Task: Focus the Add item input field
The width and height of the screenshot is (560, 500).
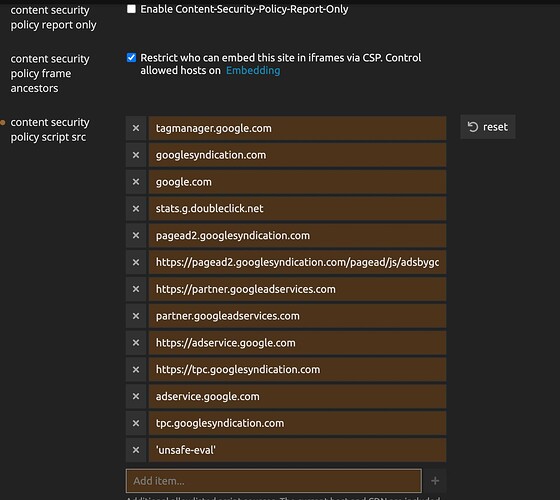Action: point(274,481)
